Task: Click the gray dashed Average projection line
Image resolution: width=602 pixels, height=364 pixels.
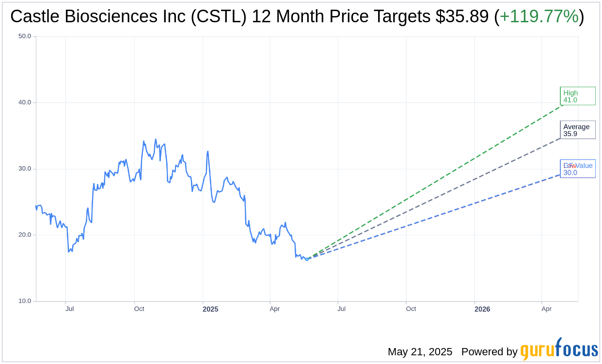Action: pyautogui.click(x=434, y=198)
